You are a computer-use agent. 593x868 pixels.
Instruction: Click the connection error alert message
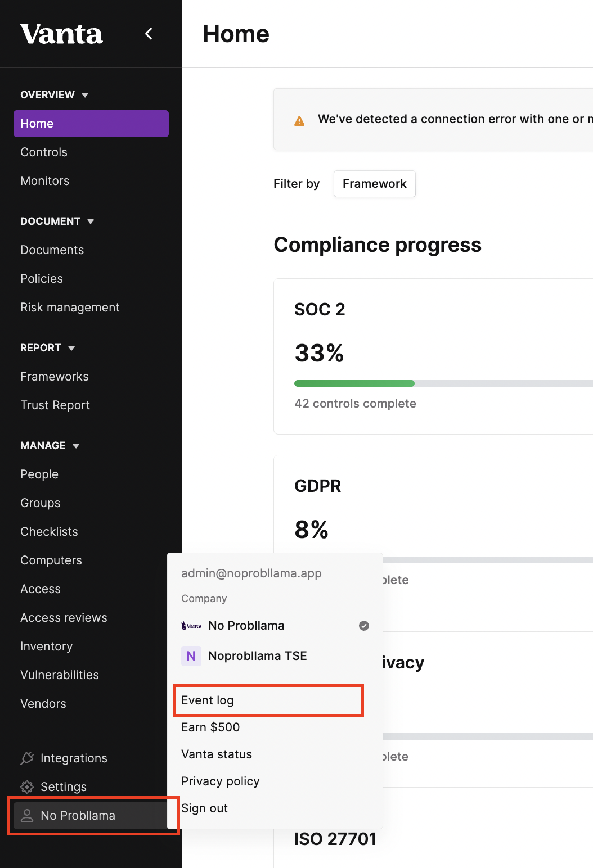click(x=455, y=119)
